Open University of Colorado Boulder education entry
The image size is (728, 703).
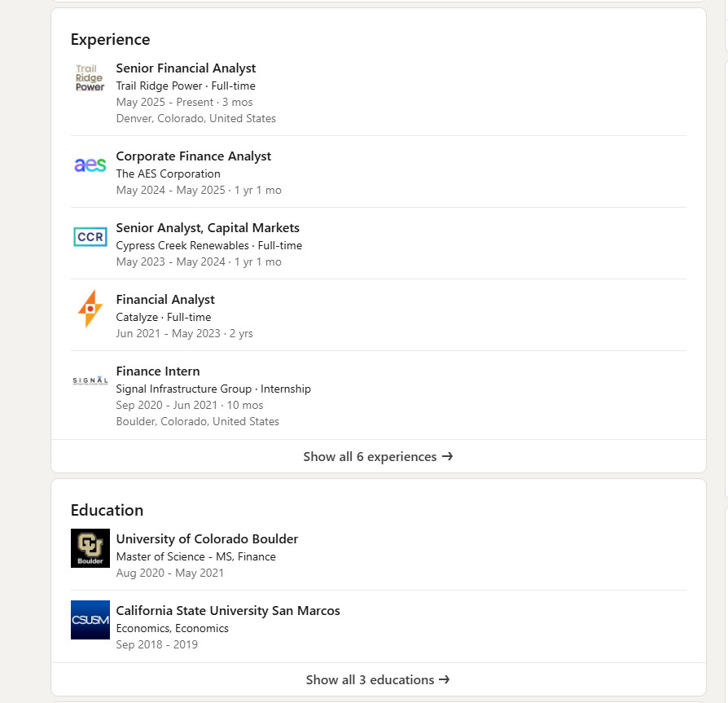point(207,539)
